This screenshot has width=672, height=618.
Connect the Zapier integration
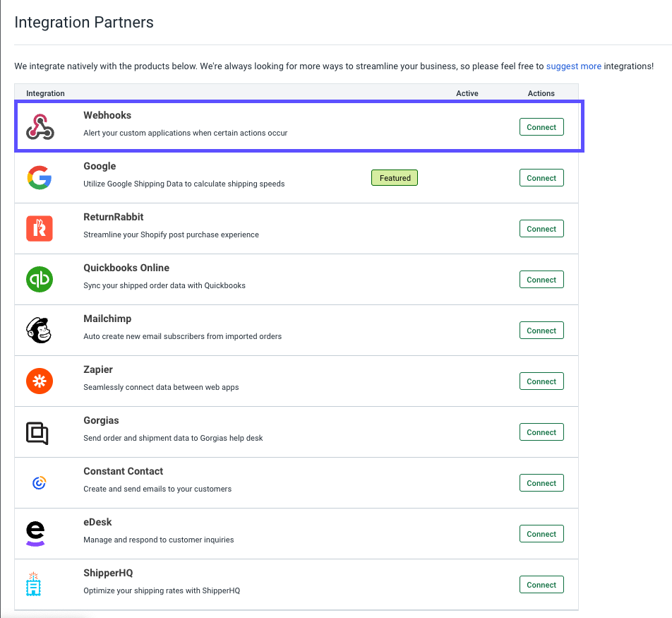541,381
